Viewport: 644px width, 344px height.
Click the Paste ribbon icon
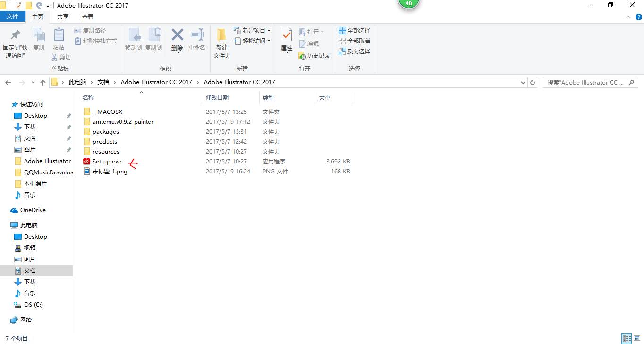pyautogui.click(x=59, y=35)
